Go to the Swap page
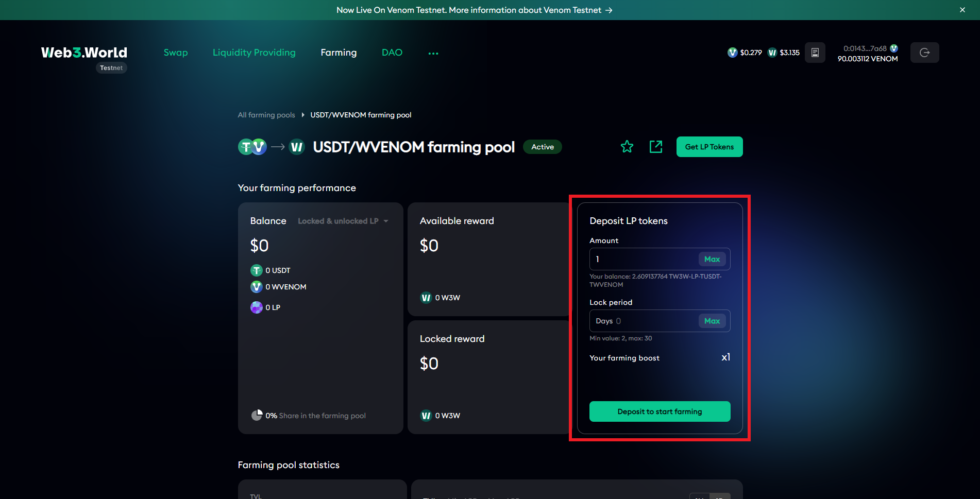 pyautogui.click(x=176, y=53)
